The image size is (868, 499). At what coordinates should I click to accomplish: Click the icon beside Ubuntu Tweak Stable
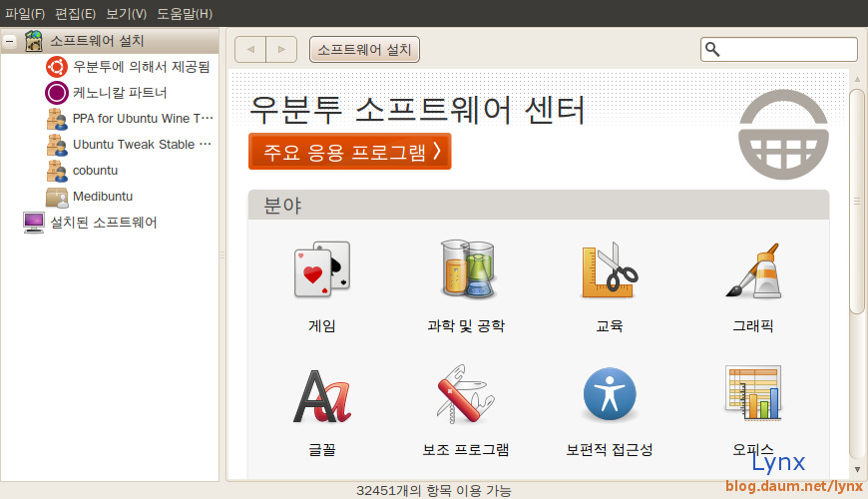(57, 145)
